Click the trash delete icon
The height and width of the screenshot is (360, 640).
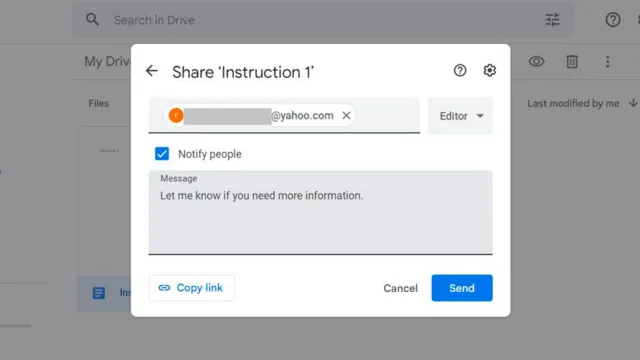click(x=572, y=62)
